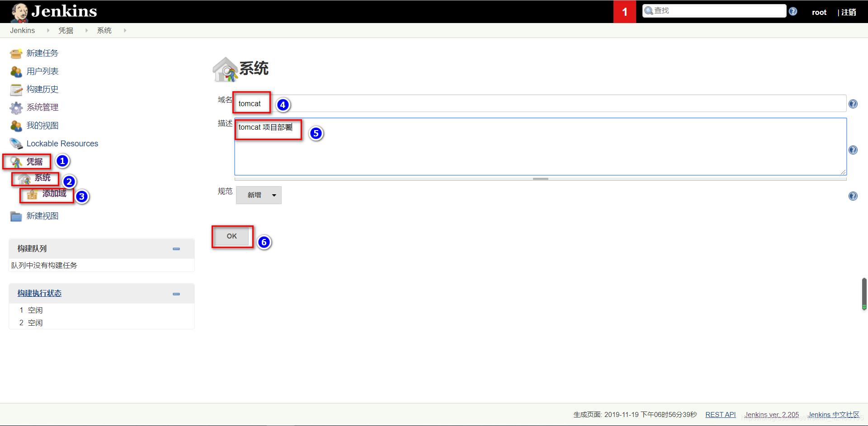Open 构建历史 in the sidebar
Screen dimensions: 868x426
coord(42,89)
